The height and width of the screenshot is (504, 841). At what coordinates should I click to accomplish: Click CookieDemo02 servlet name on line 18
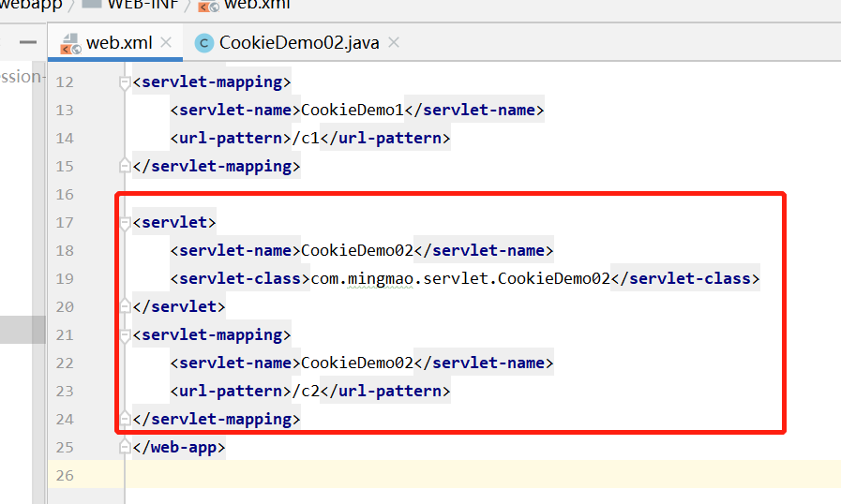(357, 250)
